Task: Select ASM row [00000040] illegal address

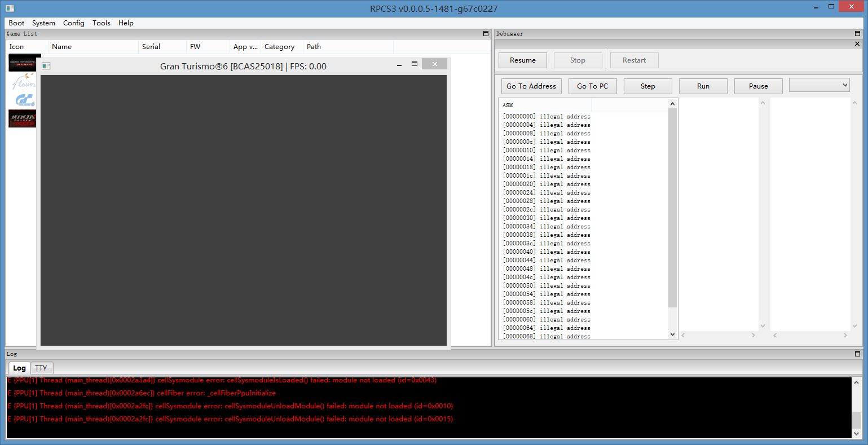Action: [x=547, y=252]
